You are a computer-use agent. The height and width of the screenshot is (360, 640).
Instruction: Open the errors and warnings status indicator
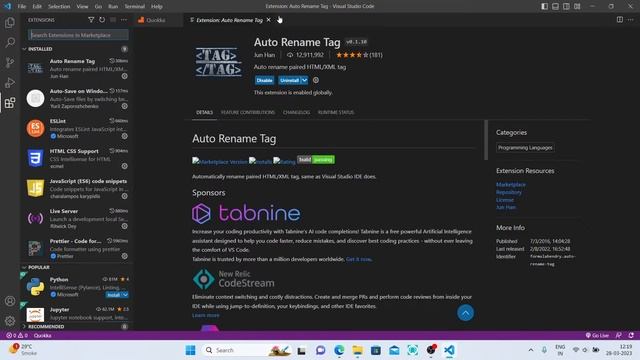point(17,336)
